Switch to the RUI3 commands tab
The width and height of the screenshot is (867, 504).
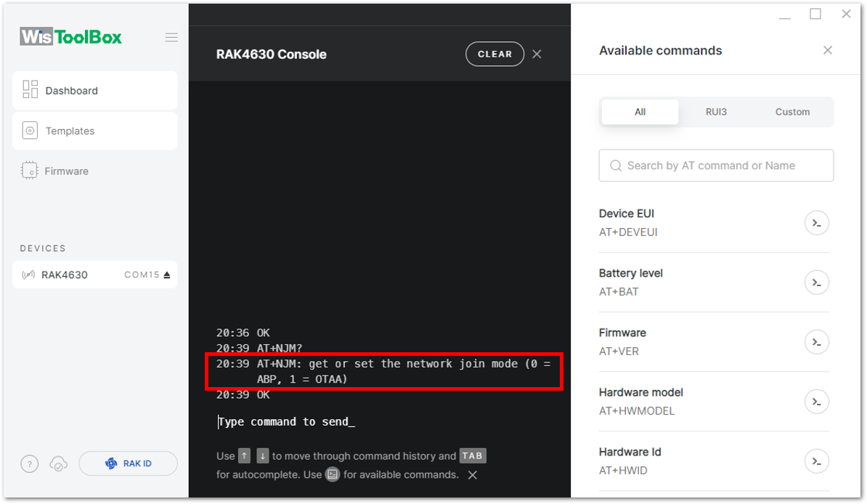716,112
